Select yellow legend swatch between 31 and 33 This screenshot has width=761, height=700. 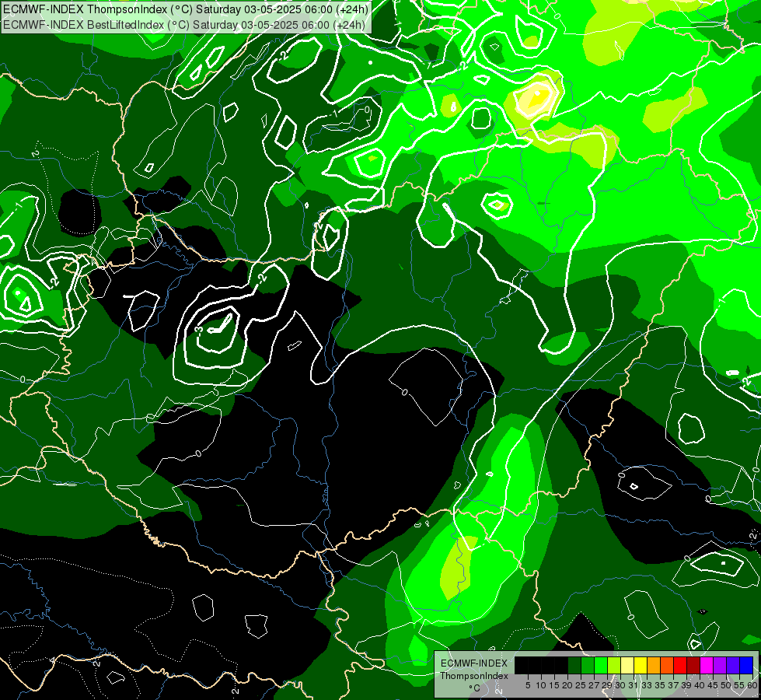pos(641,665)
